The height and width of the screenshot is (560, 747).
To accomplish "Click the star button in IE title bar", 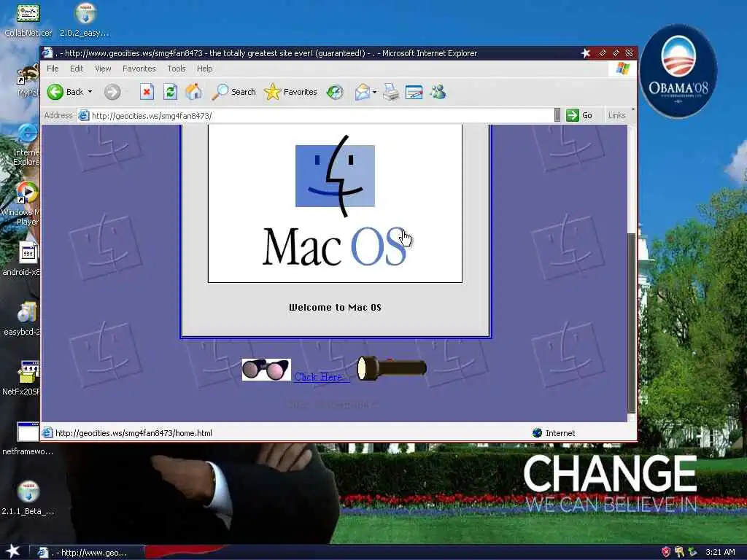I will click(586, 52).
